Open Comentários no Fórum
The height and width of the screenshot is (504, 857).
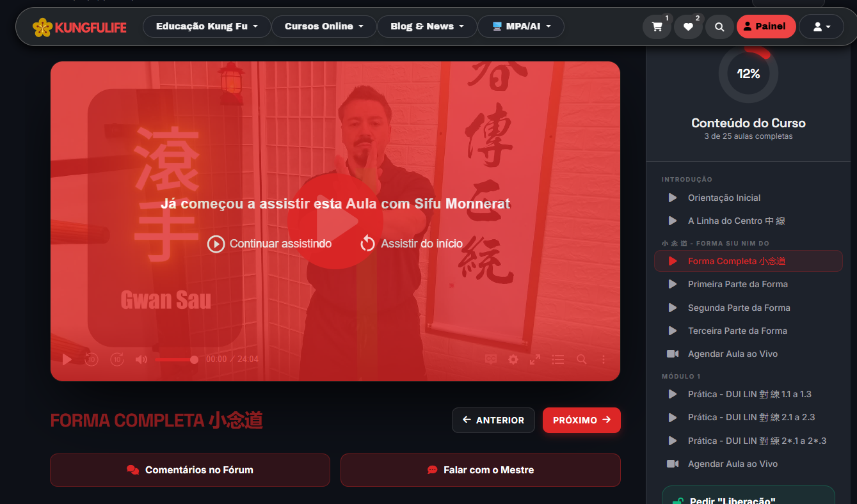[190, 470]
